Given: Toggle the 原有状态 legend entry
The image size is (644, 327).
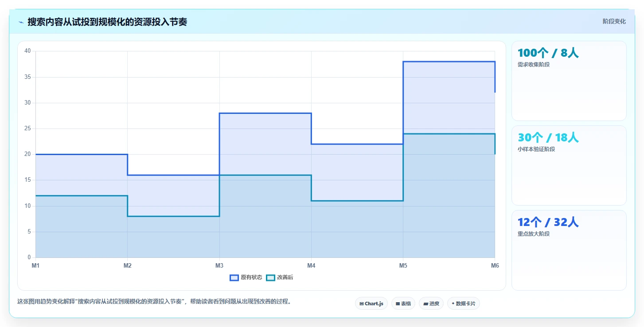Looking at the screenshot, I should click(x=246, y=277).
